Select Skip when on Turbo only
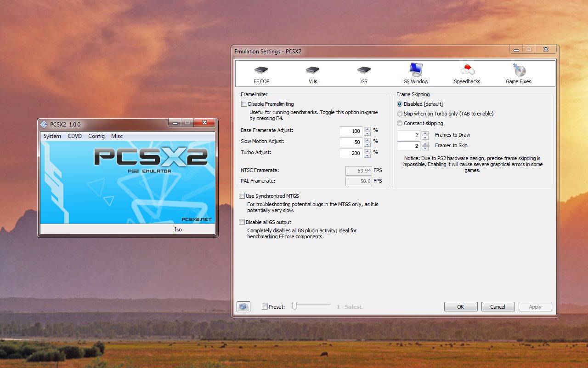This screenshot has height=368, width=588. click(400, 114)
